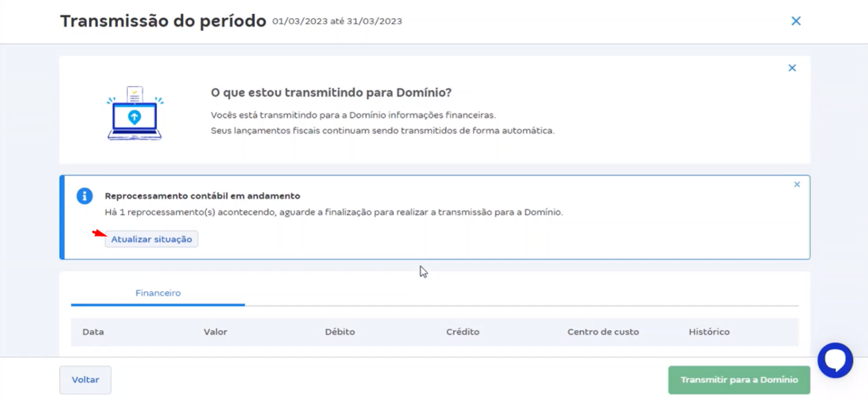
Task: Click Atualizar situação button
Action: 151,239
